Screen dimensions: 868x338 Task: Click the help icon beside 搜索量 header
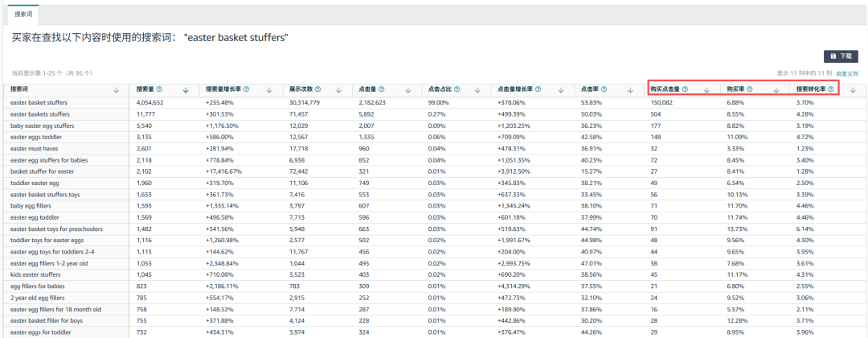159,89
